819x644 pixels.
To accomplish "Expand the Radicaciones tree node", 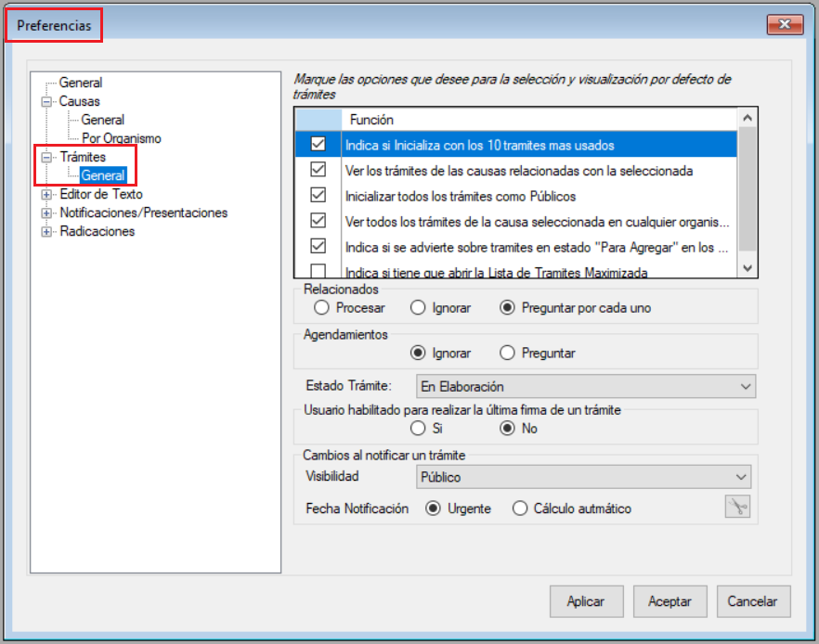I will 46,231.
